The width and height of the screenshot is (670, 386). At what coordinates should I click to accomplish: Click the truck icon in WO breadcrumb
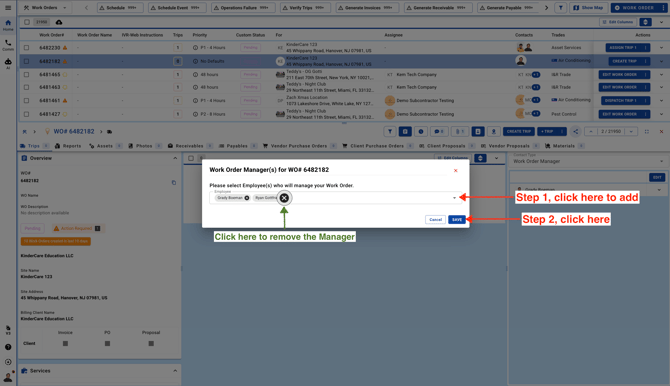[x=109, y=132]
